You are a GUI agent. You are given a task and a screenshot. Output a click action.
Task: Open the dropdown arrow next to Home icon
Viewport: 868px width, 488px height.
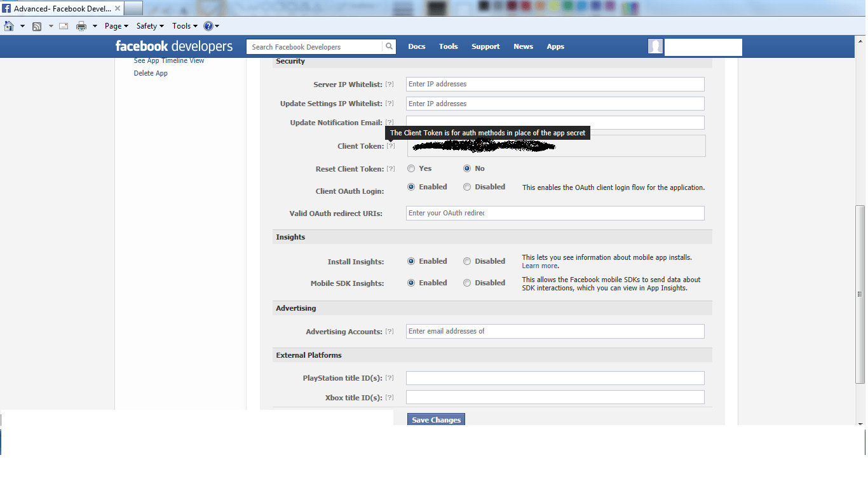pyautogui.click(x=22, y=26)
